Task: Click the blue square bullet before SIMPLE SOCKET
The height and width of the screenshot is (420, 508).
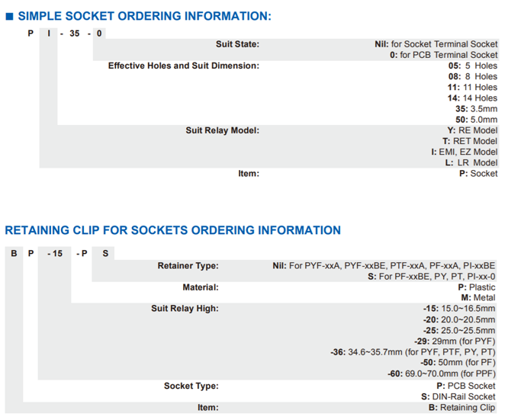Action: click(x=10, y=16)
